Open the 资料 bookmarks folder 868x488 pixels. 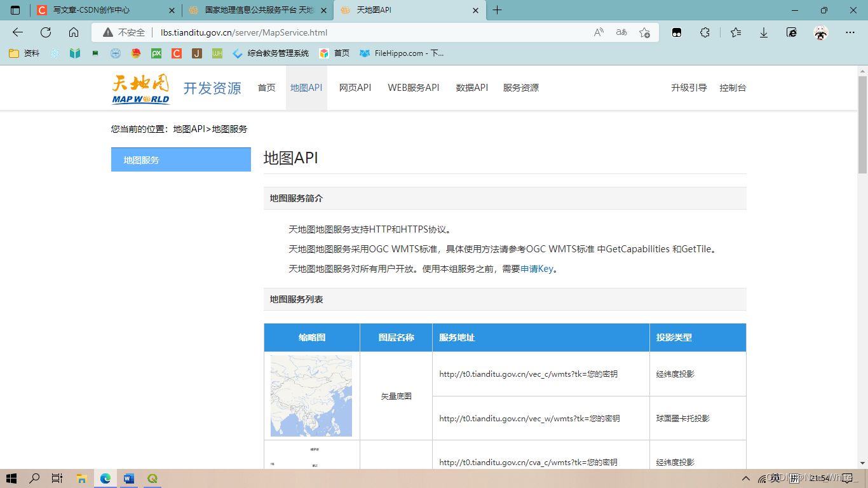tap(24, 53)
